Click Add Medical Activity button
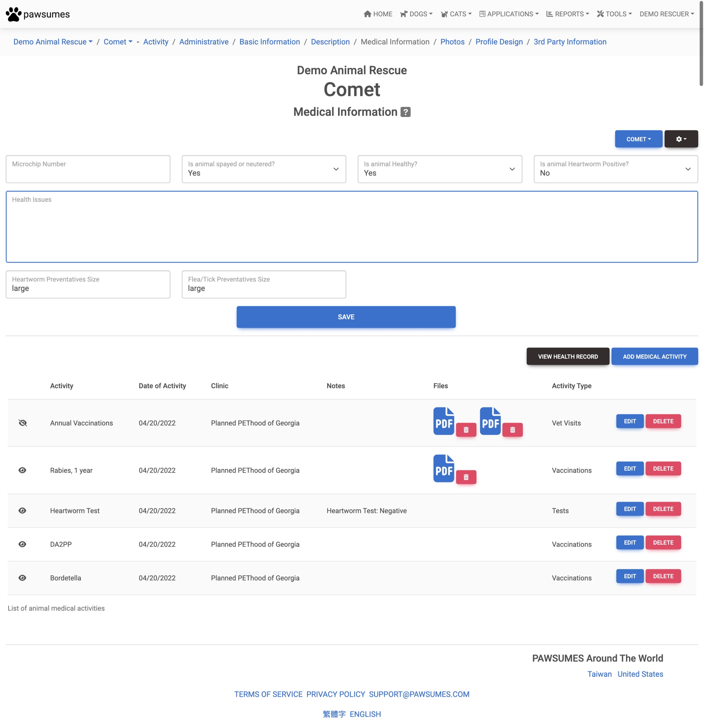 pos(654,356)
